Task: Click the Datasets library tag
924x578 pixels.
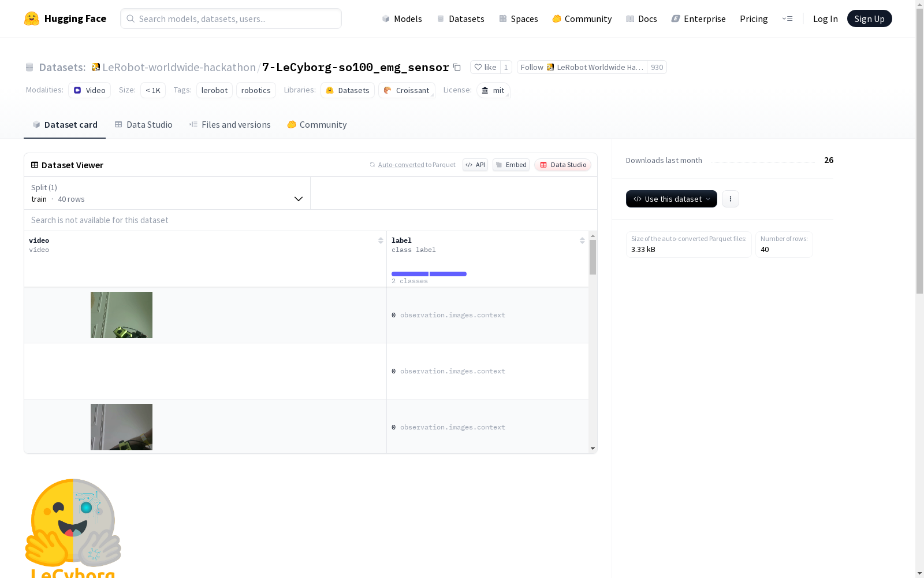Action: point(348,90)
